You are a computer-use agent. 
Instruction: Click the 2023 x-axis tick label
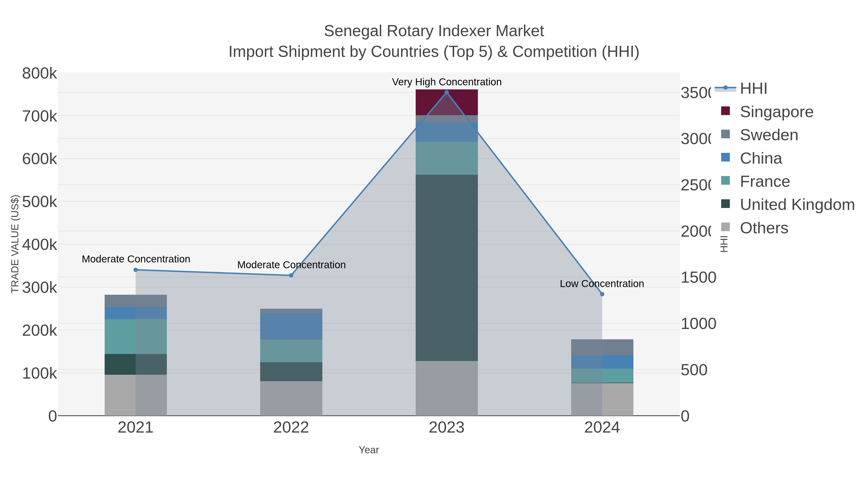point(447,428)
